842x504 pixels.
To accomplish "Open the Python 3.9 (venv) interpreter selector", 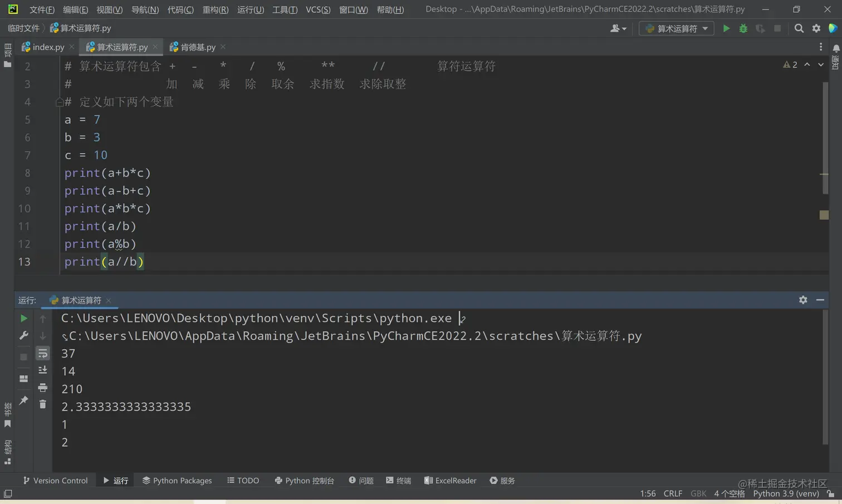I will [x=786, y=494].
